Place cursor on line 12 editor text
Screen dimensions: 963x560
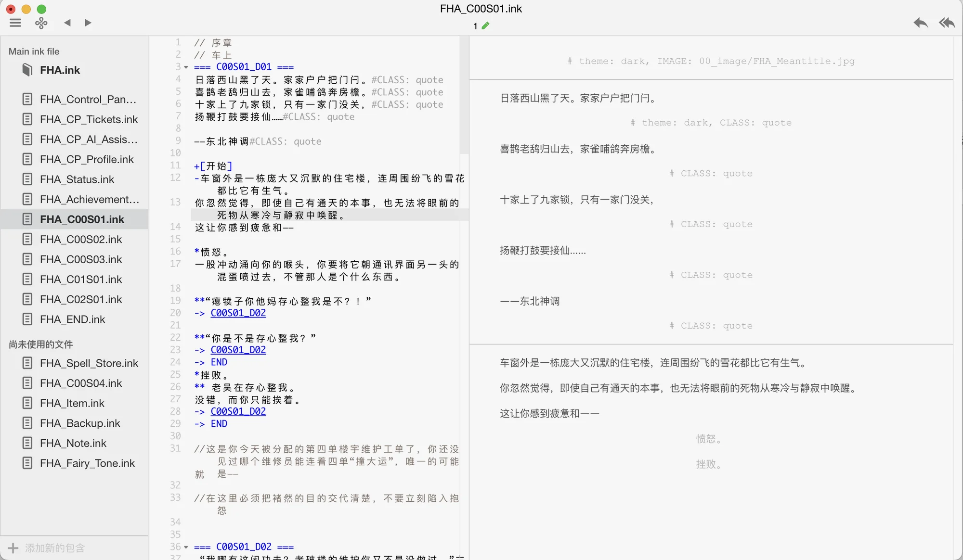point(329,185)
